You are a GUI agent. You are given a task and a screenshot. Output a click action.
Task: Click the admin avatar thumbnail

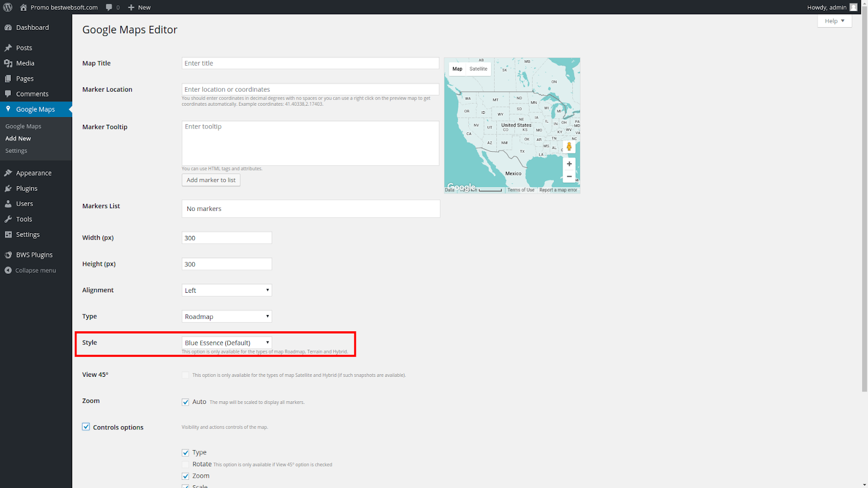tap(853, 7)
